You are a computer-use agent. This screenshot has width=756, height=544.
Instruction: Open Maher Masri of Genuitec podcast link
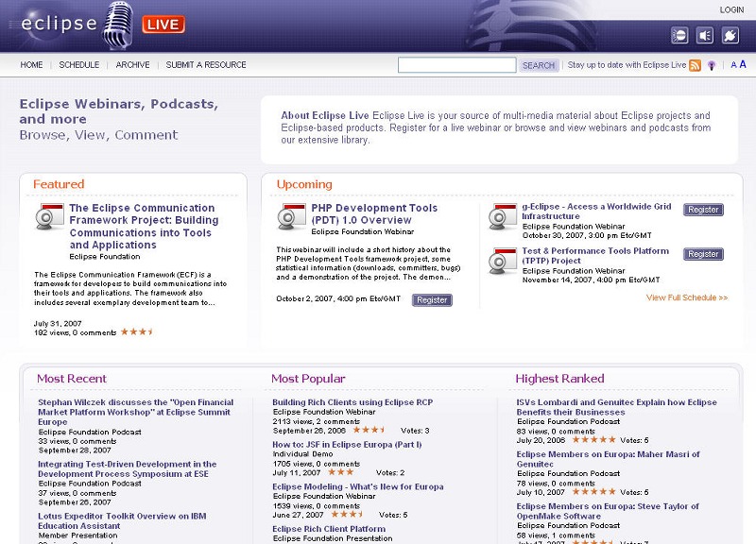coord(608,459)
